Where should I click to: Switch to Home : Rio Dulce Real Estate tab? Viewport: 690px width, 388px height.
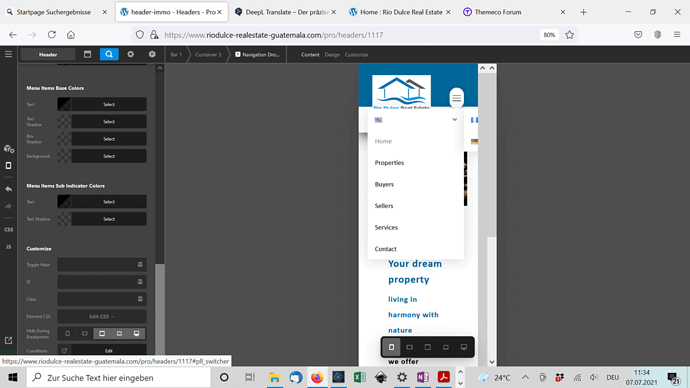tap(400, 12)
